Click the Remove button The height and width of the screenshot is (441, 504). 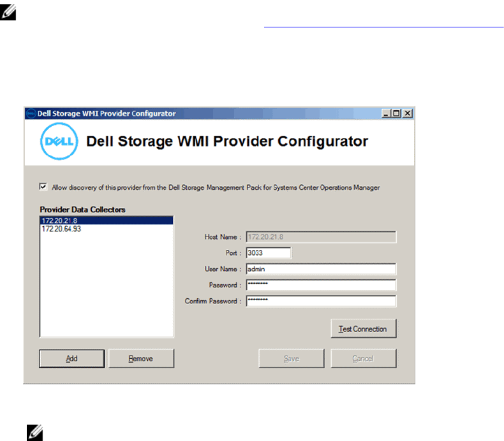[142, 358]
